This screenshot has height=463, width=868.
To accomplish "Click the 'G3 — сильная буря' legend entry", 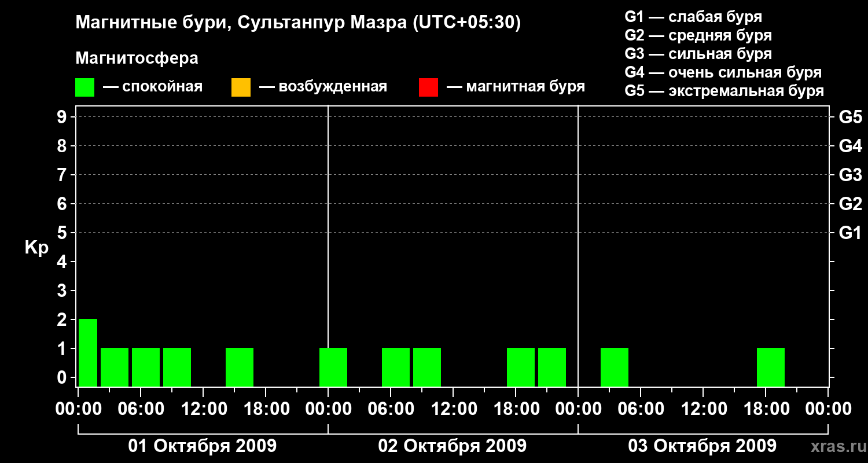I will [x=698, y=54].
